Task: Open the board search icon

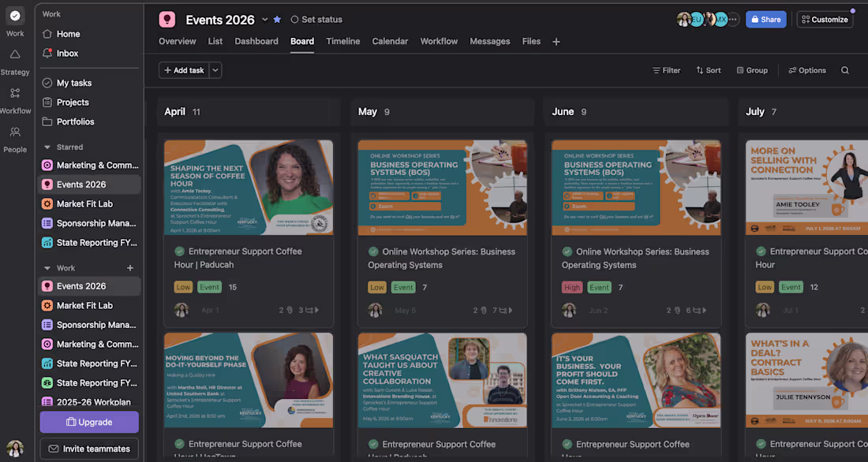Action: 845,70
